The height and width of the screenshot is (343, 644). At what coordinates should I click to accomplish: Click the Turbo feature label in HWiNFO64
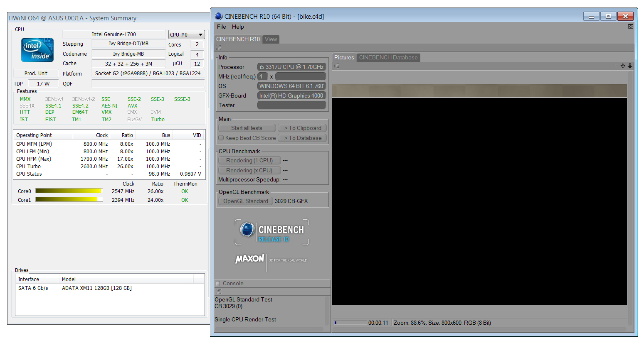[158, 120]
